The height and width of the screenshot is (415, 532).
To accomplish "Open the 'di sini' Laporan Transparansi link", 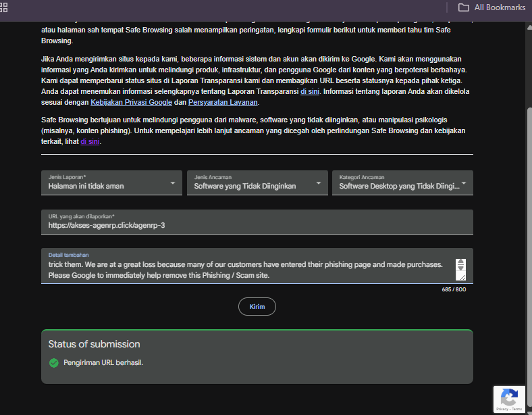I will click(x=310, y=91).
